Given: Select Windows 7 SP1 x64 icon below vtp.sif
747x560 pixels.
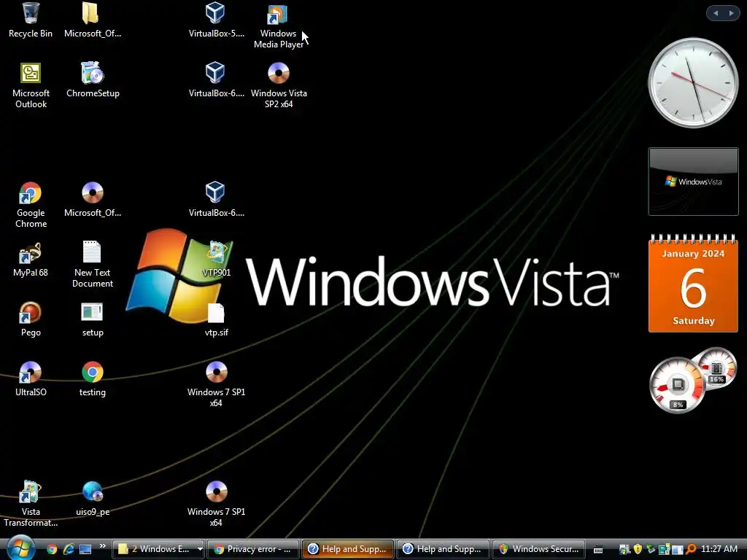Looking at the screenshot, I should 216,385.
